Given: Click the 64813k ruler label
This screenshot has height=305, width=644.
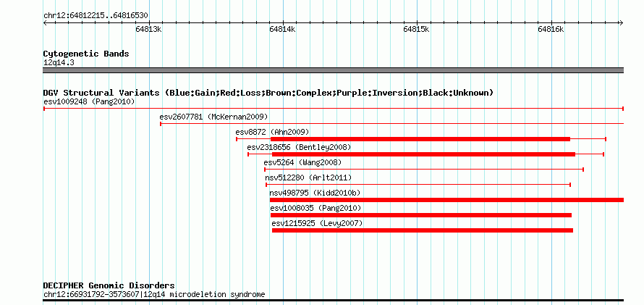Looking at the screenshot, I should click(148, 29).
